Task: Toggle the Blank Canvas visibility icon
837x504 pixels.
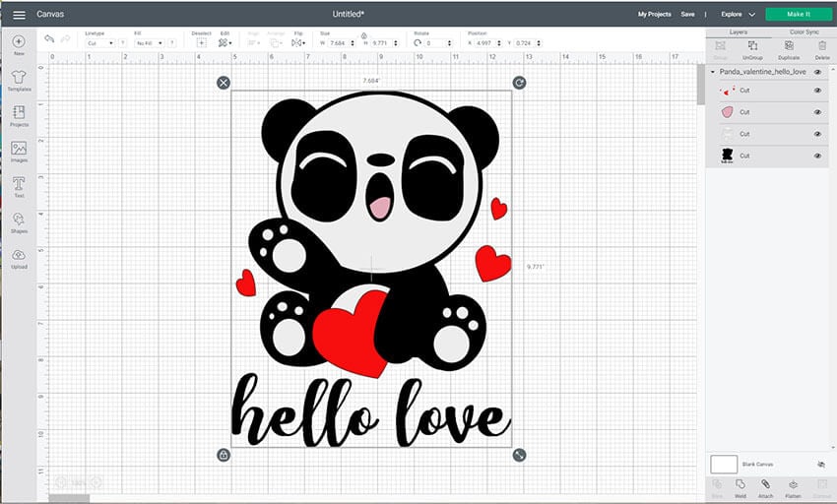Action: pos(821,465)
